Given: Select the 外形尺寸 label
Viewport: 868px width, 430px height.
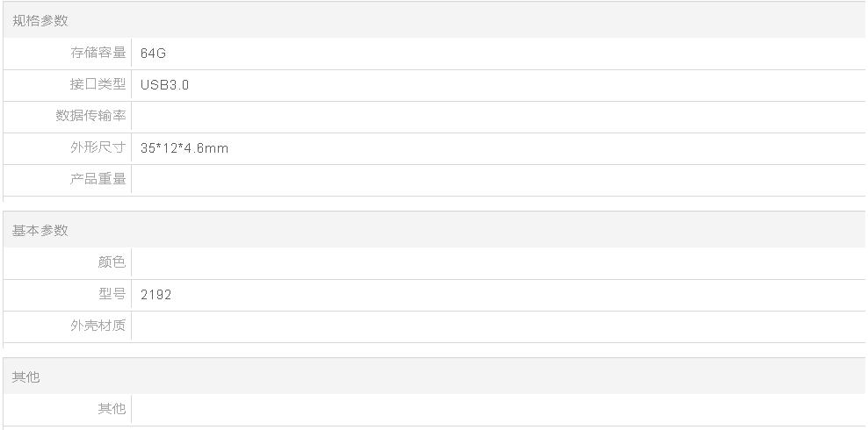Looking at the screenshot, I should 98,147.
